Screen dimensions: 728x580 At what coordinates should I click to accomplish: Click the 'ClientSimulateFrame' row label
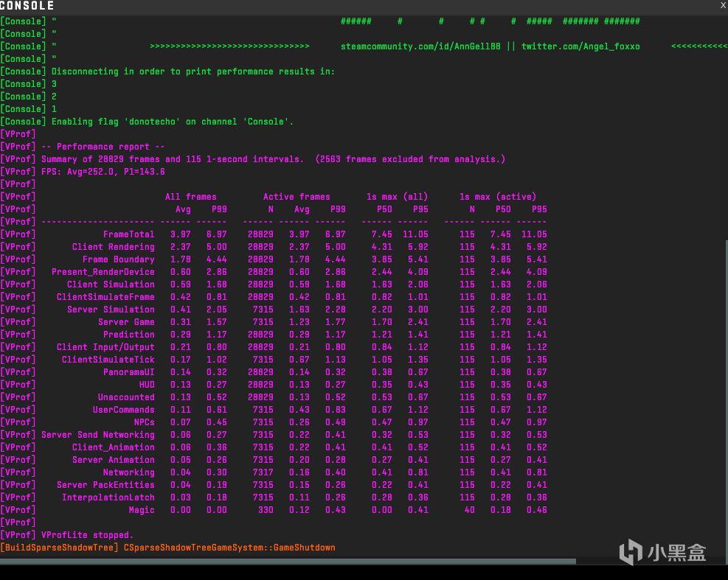coord(105,297)
